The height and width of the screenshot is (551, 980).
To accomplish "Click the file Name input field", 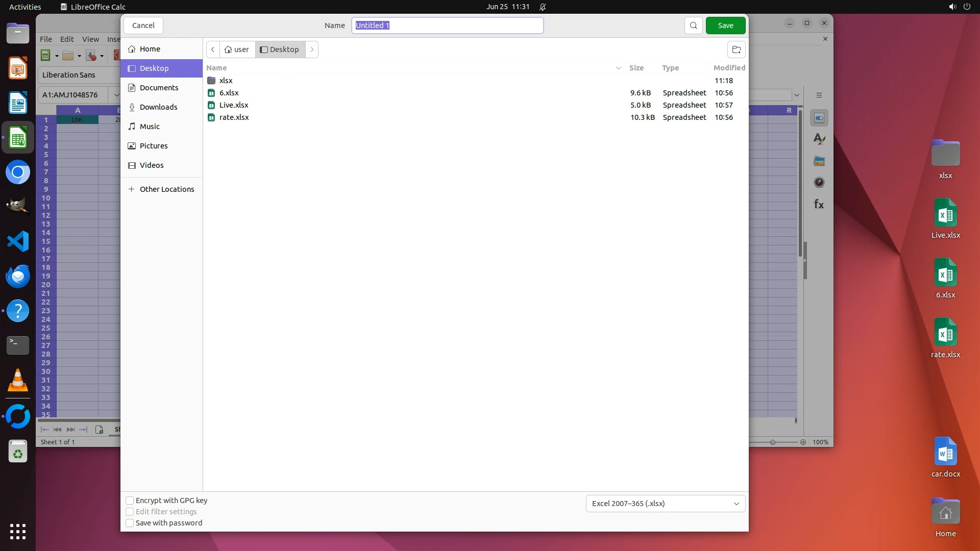I will 447,26.
